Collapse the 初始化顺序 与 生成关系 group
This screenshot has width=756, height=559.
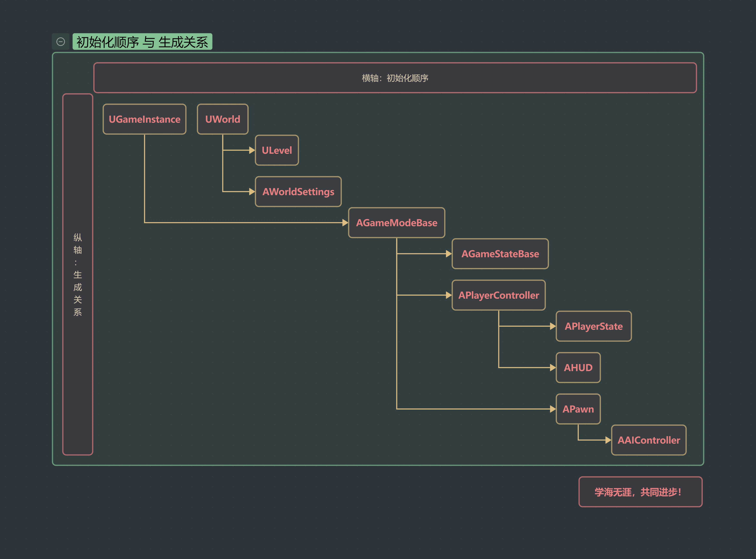click(x=61, y=42)
